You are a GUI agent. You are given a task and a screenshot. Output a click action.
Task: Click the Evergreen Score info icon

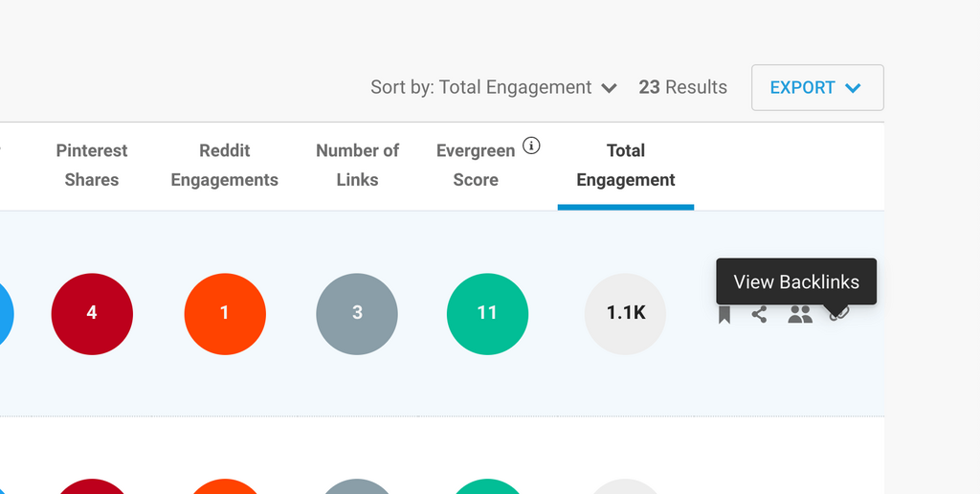(x=532, y=146)
